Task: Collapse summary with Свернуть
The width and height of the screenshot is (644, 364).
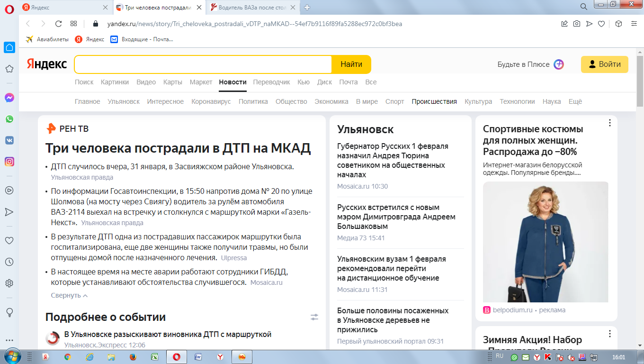Action: pos(69,295)
